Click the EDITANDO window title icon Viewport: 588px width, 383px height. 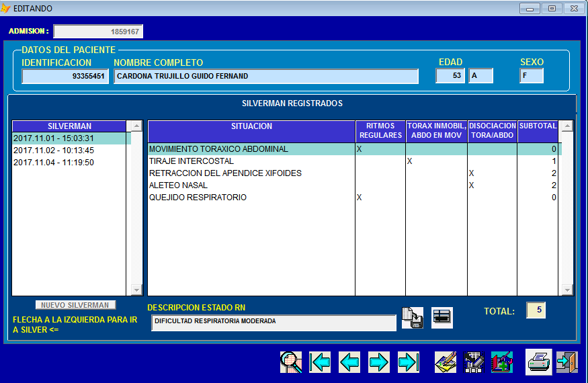[x=5, y=8]
